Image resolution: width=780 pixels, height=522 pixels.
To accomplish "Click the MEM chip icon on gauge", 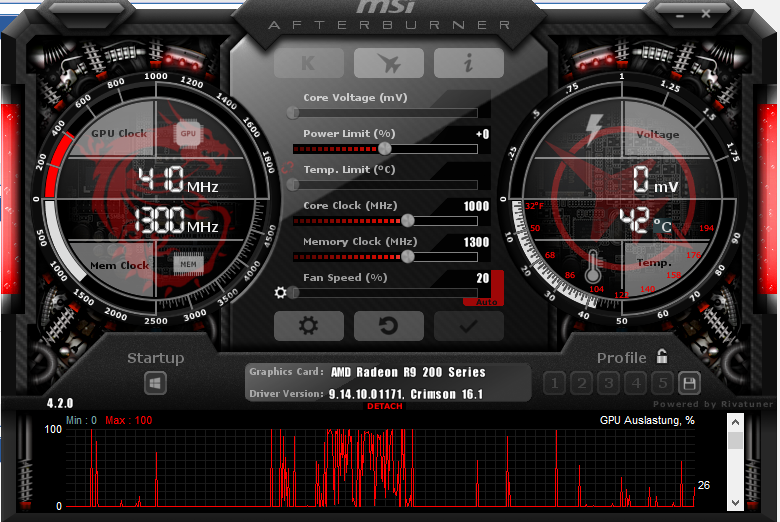I will coord(189,264).
